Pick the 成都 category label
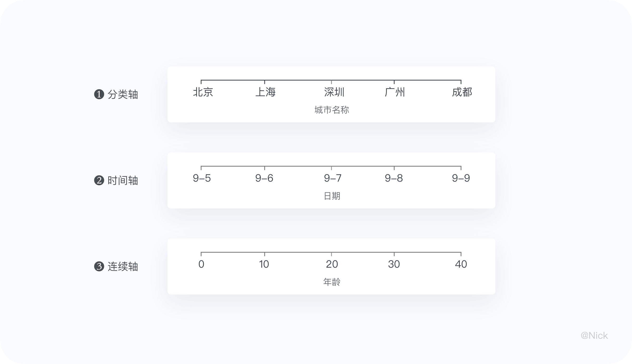Viewport: 632px width, 364px height. [462, 92]
